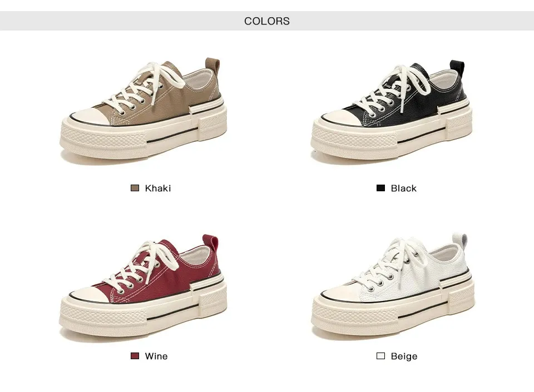
Task: Choose the white Beige color swatch
Action: tap(380, 356)
